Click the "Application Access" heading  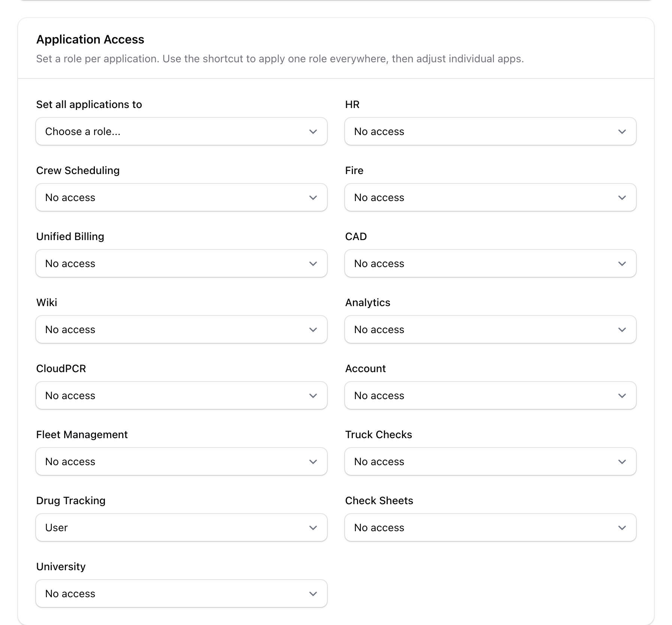[x=90, y=39]
